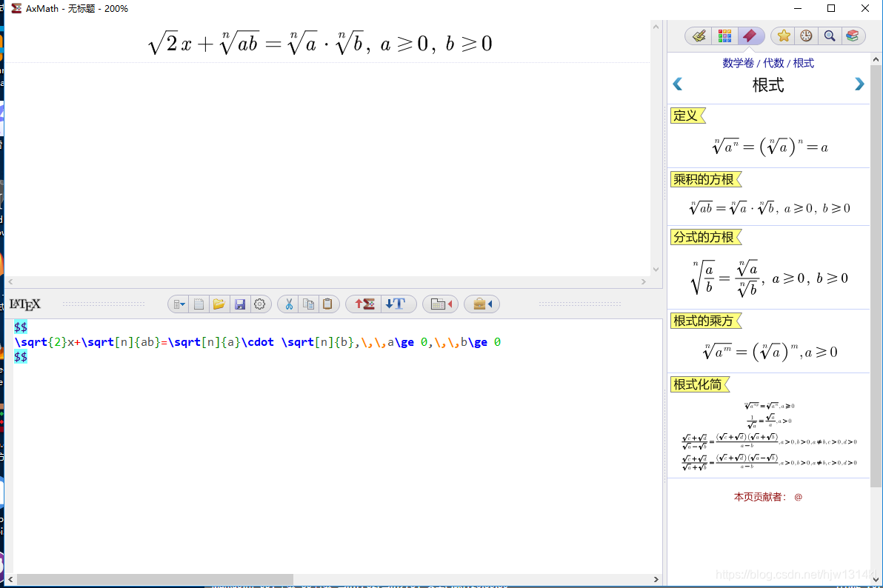Select the 乘积的方根 section label
The width and height of the screenshot is (883, 588).
point(704,179)
